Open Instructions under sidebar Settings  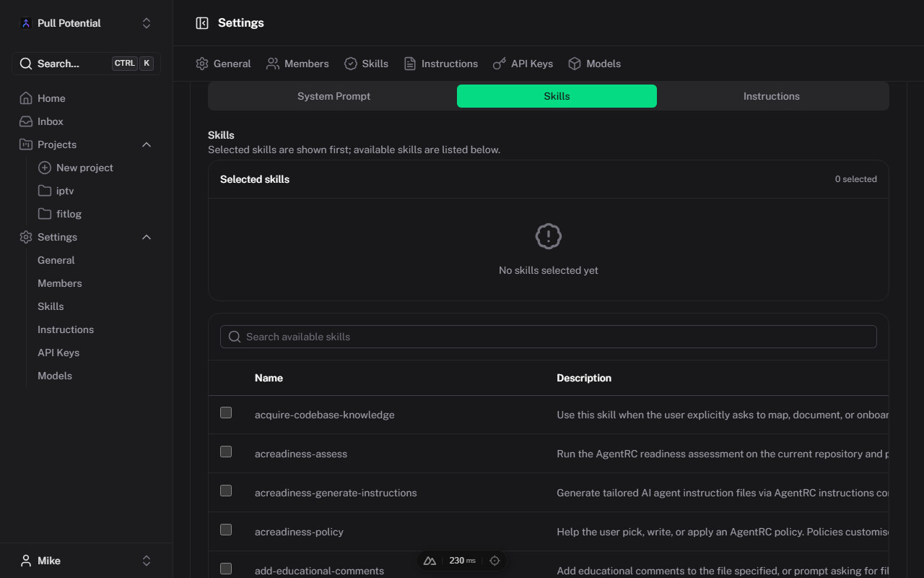66,329
